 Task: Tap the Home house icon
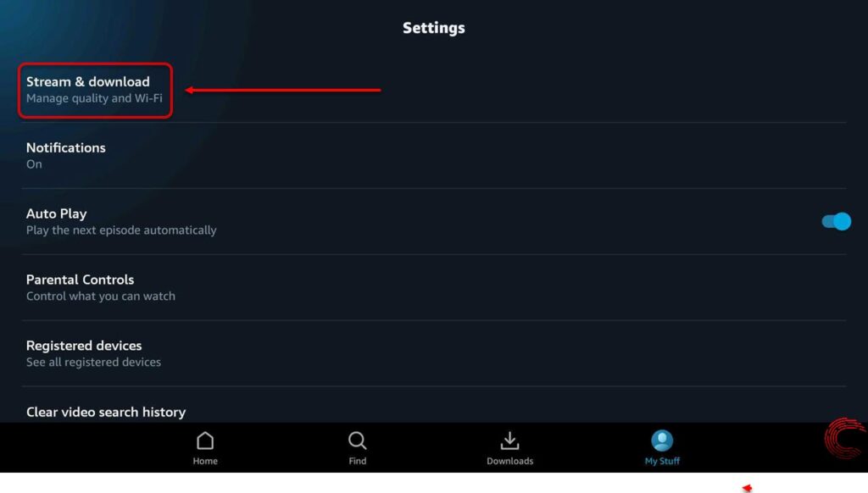[205, 441]
